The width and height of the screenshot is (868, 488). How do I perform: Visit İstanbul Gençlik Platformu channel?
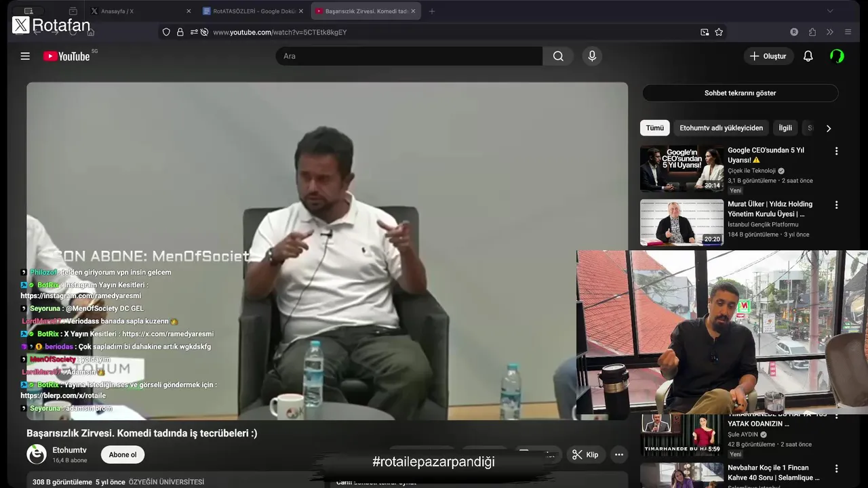[x=763, y=224]
